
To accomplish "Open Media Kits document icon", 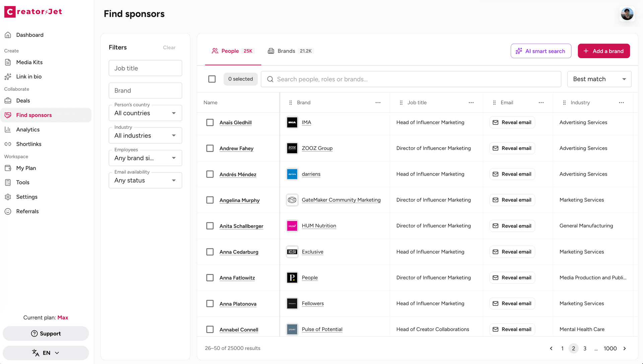I will 8,62.
